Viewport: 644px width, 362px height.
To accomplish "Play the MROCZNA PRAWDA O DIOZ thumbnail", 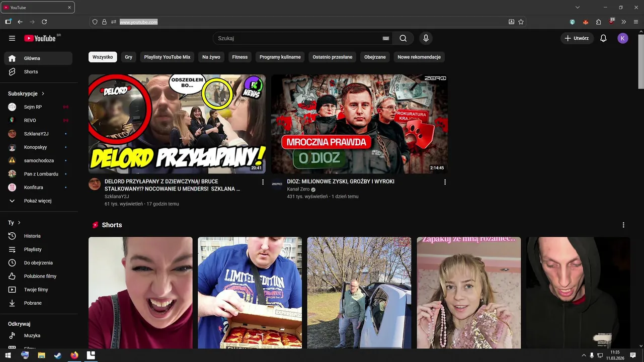I will (x=359, y=124).
